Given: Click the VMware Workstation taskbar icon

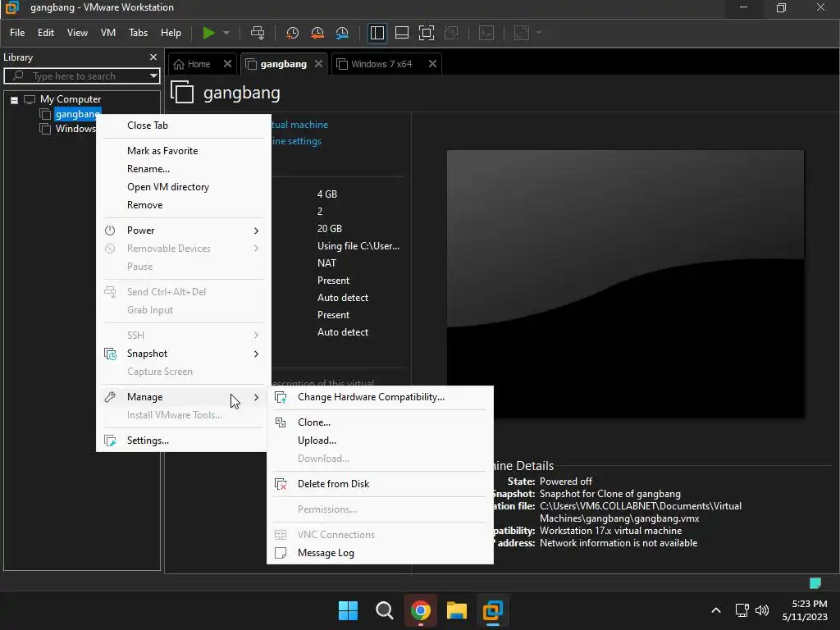Looking at the screenshot, I should (x=492, y=610).
